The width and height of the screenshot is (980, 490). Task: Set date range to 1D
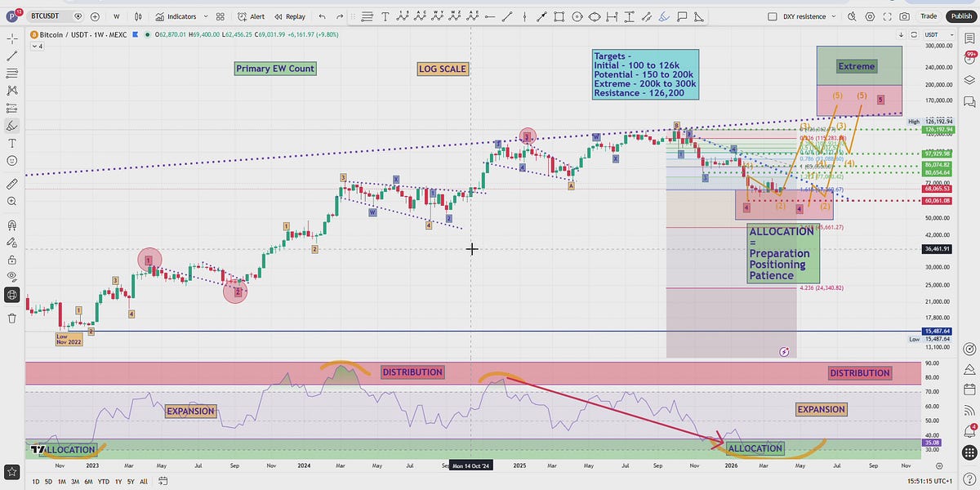[x=36, y=482]
